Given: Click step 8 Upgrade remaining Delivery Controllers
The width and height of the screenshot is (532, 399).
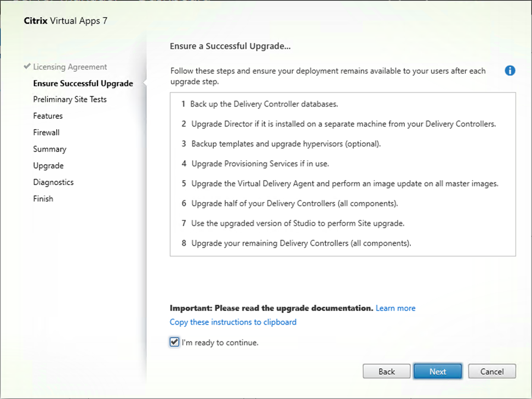Looking at the screenshot, I should (x=301, y=244).
